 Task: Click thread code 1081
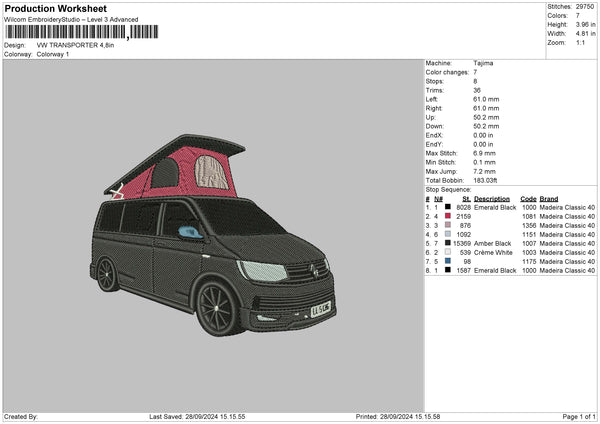point(529,217)
